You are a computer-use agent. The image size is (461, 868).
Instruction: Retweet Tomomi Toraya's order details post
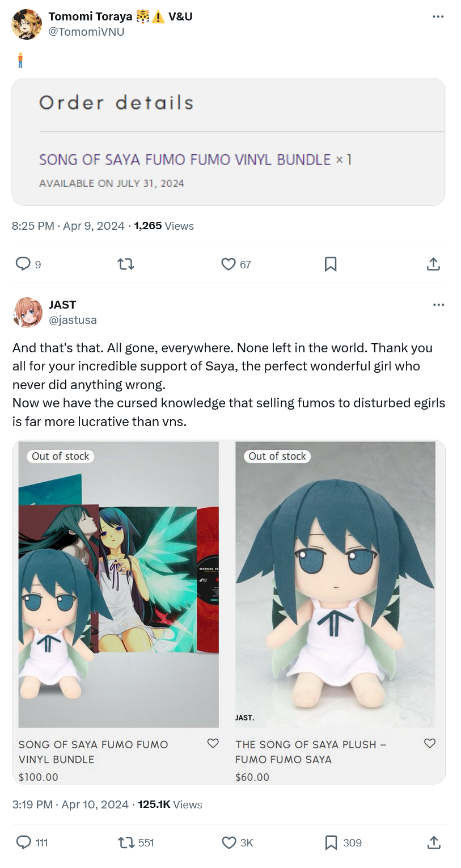click(125, 264)
